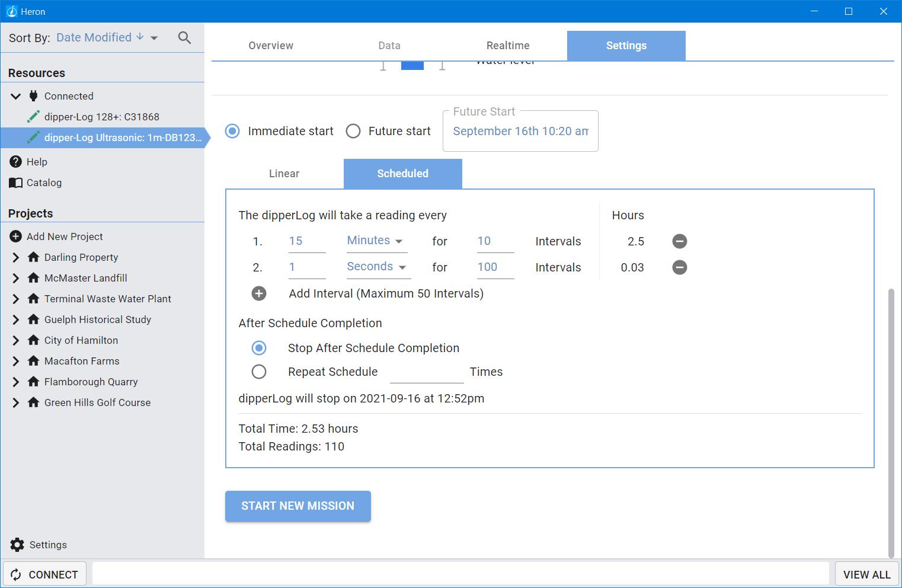This screenshot has width=902, height=588.
Task: Click the Catalog book icon
Action: click(x=16, y=183)
